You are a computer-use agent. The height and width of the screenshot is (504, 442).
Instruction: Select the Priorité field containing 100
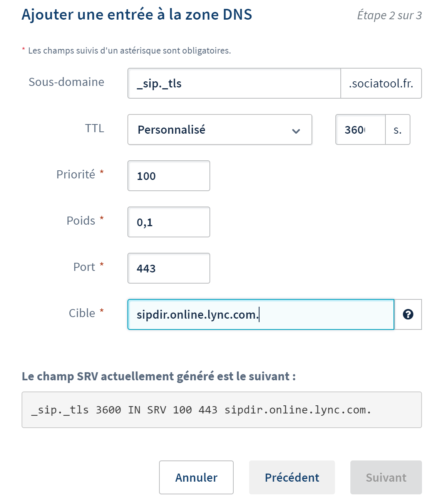pos(169,176)
